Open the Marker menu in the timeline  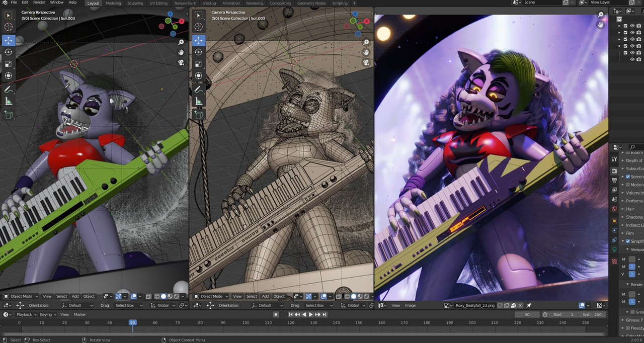point(80,314)
